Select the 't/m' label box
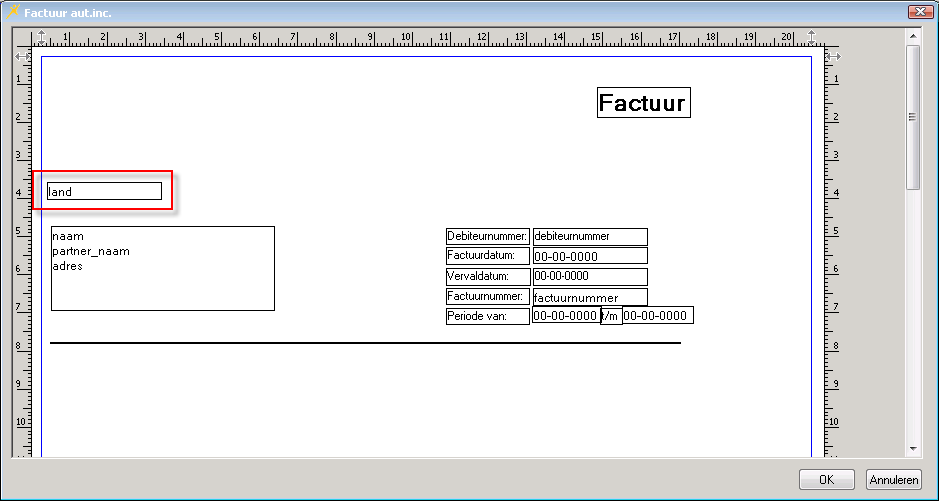The height and width of the screenshot is (501, 939). pyautogui.click(x=610, y=316)
